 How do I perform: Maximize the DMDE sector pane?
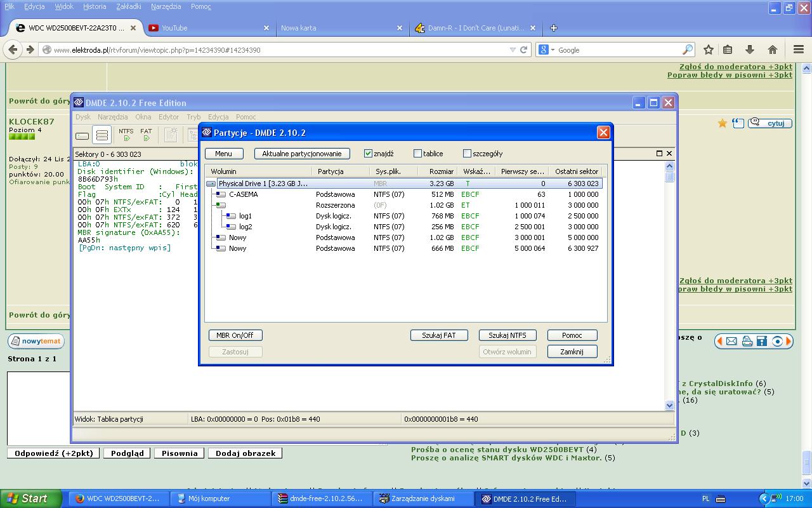pos(659,154)
